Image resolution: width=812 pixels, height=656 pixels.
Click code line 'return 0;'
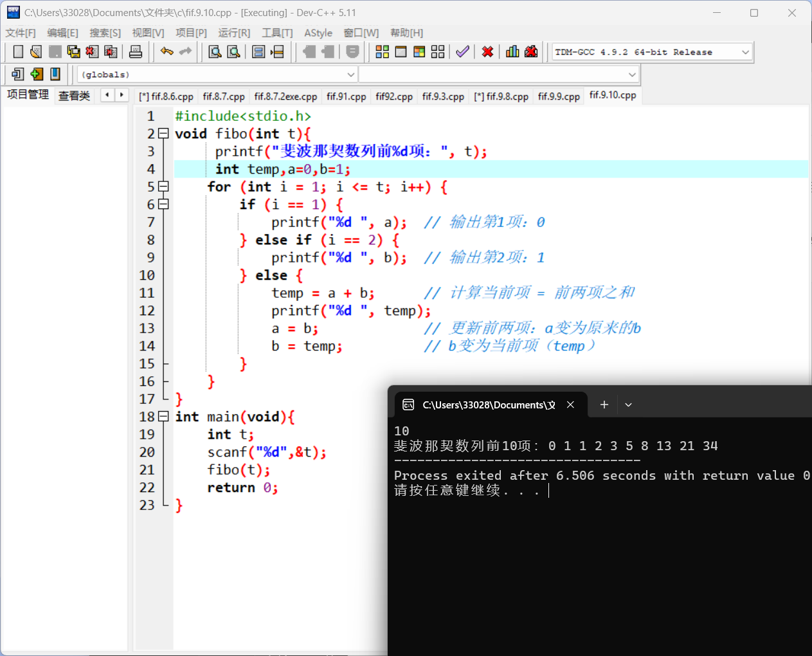pyautogui.click(x=242, y=487)
